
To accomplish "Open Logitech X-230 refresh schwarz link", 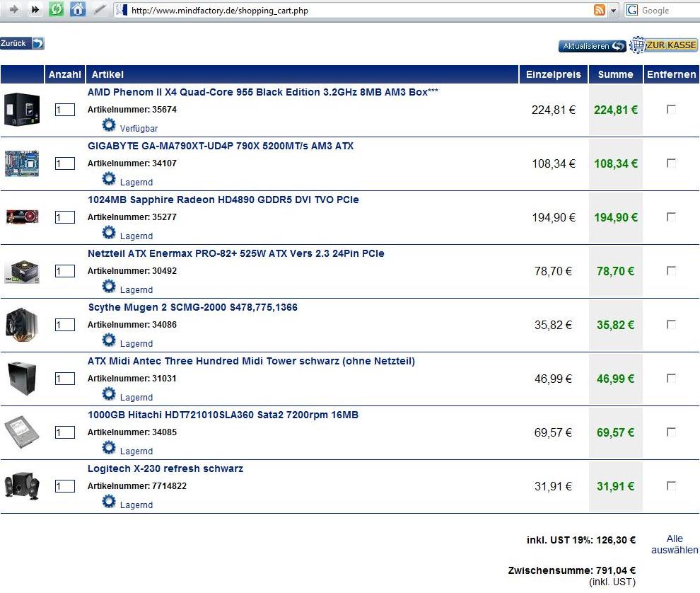I will (165, 468).
